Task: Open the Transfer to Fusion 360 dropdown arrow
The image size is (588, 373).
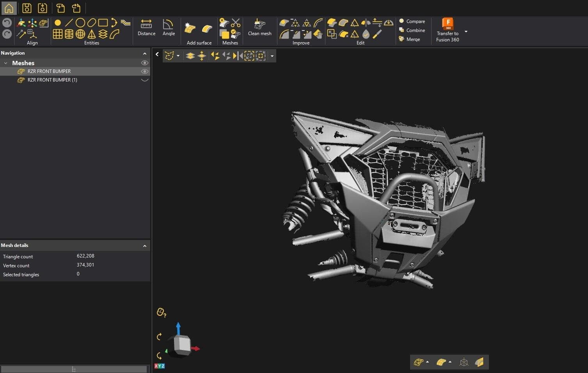Action: tap(466, 32)
